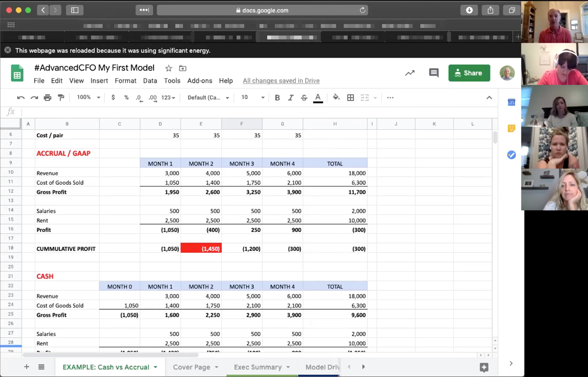Screen dimensions: 588x377
Task: Open the font size dropdown
Action: (x=252, y=97)
